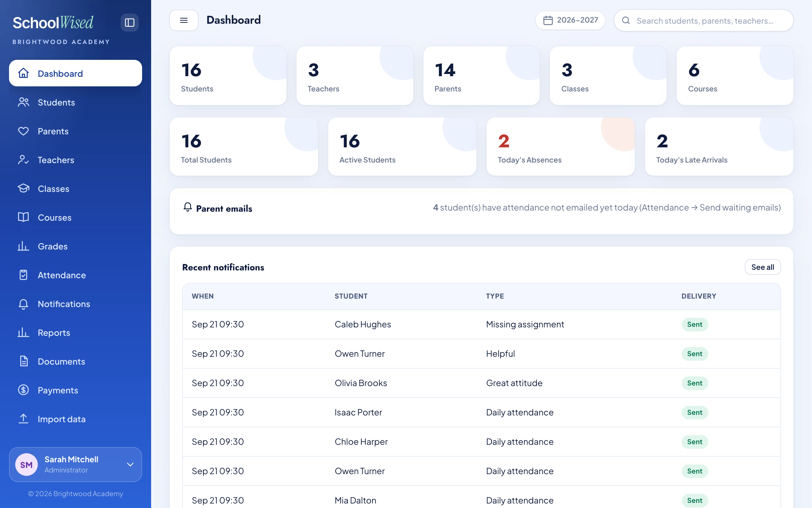Open the Parents sidebar entry
The width and height of the screenshot is (812, 508).
click(x=76, y=131)
